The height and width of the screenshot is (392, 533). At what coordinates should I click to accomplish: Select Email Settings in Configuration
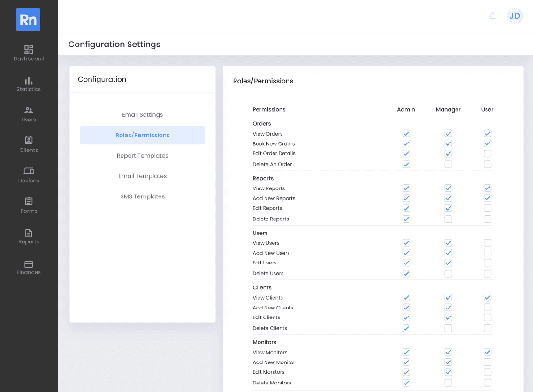point(143,115)
